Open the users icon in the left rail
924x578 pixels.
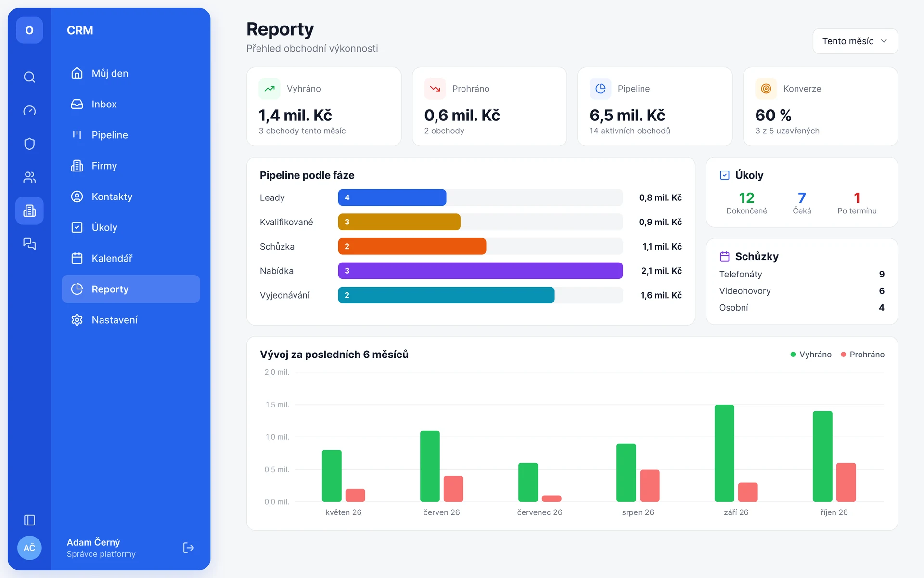tap(29, 177)
